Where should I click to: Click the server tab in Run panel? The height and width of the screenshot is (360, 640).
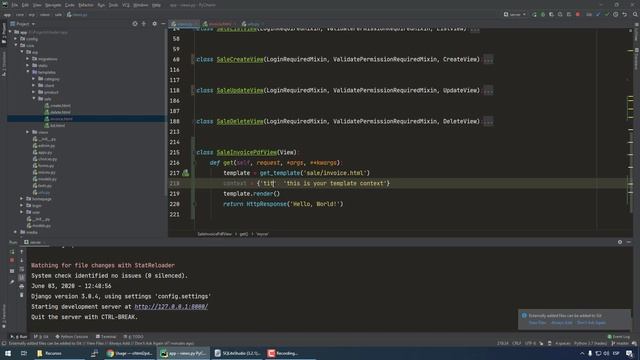[34, 242]
